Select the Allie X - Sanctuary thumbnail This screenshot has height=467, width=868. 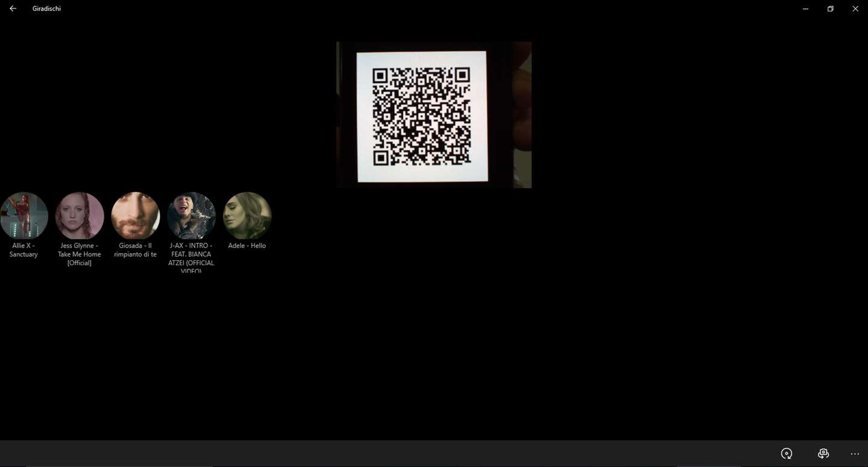(x=24, y=216)
